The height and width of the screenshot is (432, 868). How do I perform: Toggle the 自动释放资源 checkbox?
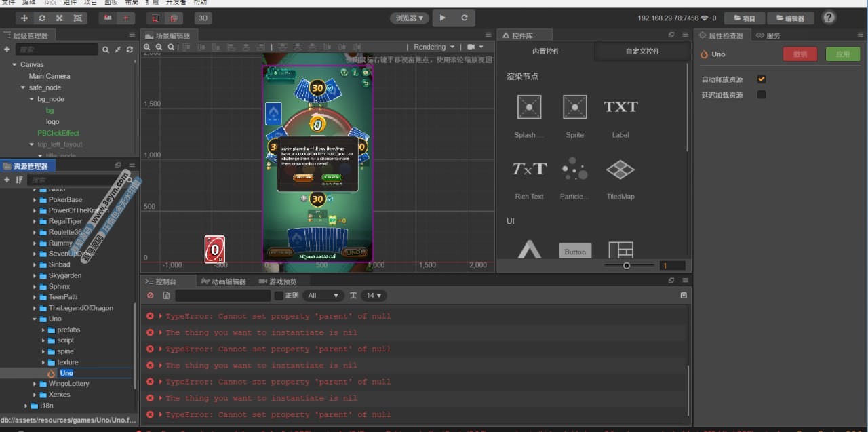(x=762, y=79)
